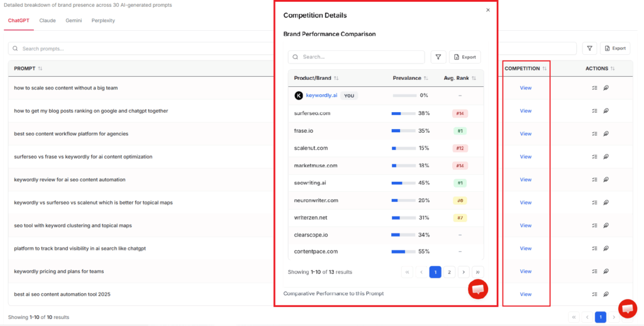Click feather icon for 'how to scale seo content' row
This screenshot has height=326, width=644.
point(606,88)
